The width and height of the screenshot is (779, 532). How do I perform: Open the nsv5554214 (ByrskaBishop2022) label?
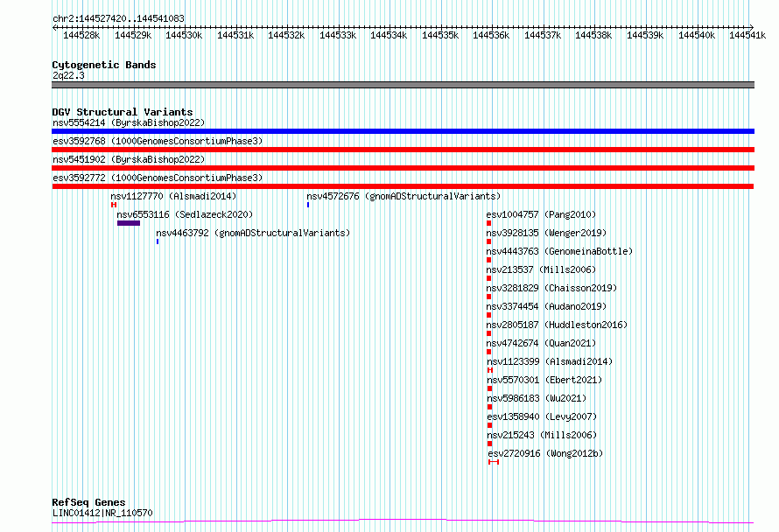pos(129,122)
